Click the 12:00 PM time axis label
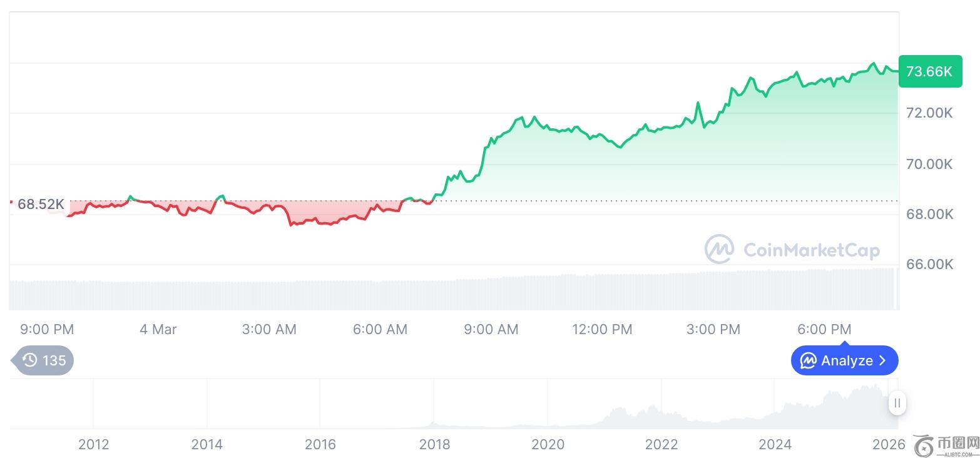This screenshot has width=980, height=458. coord(602,329)
